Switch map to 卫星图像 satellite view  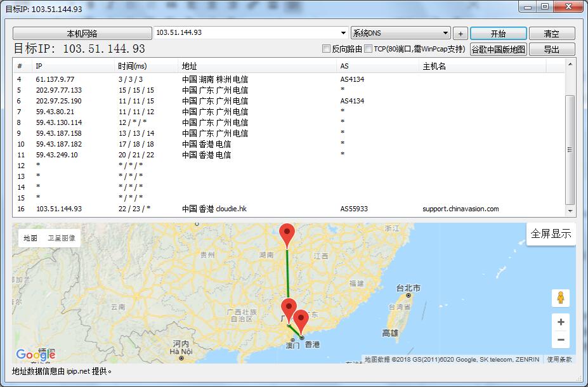pyautogui.click(x=61, y=238)
